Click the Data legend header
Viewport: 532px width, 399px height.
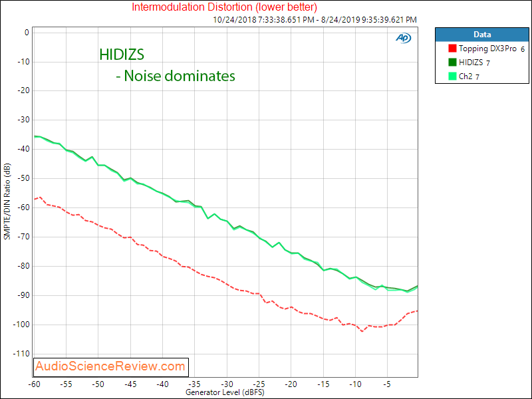(481, 35)
